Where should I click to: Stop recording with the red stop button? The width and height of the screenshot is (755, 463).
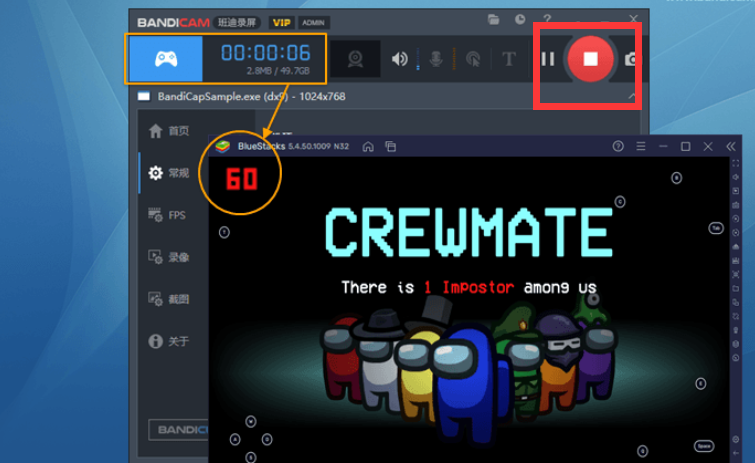590,59
